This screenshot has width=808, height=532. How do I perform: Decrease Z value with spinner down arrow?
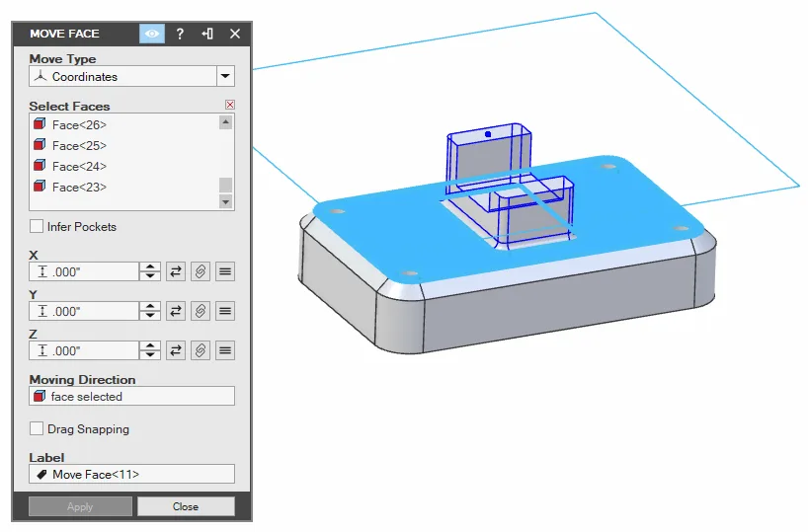click(x=150, y=355)
